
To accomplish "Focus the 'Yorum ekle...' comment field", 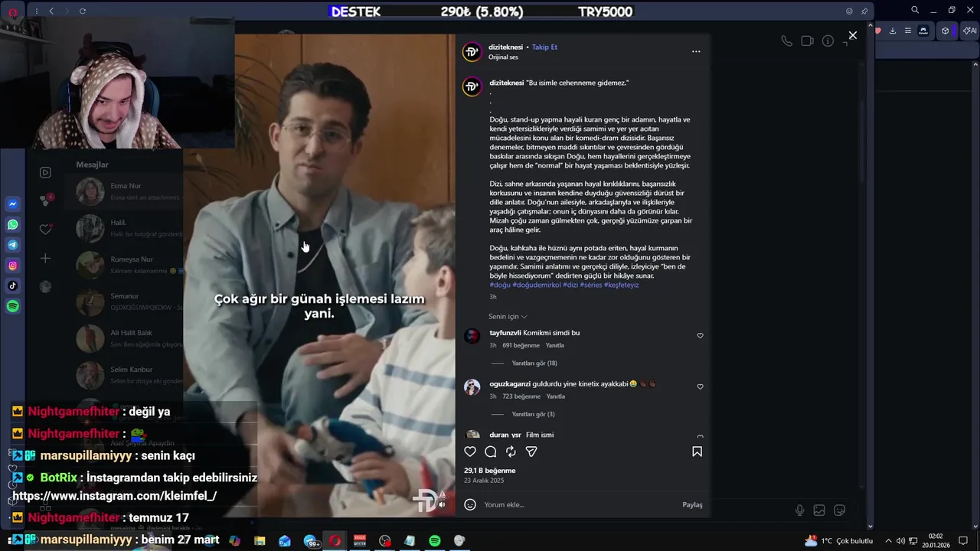I will (578, 505).
